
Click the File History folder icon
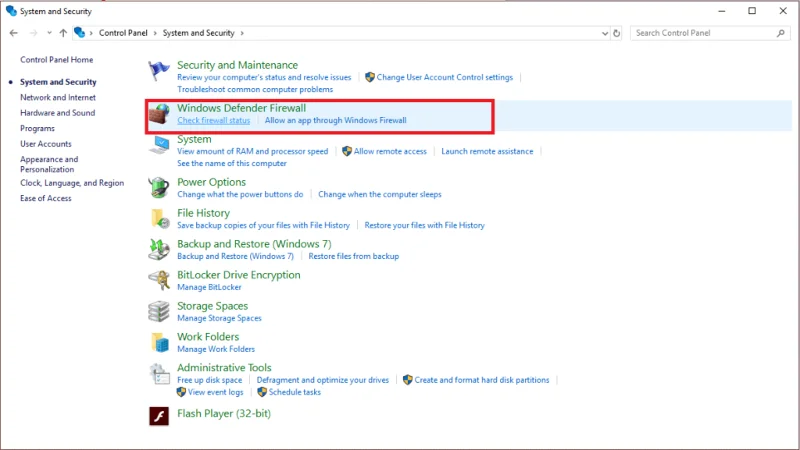click(x=159, y=218)
